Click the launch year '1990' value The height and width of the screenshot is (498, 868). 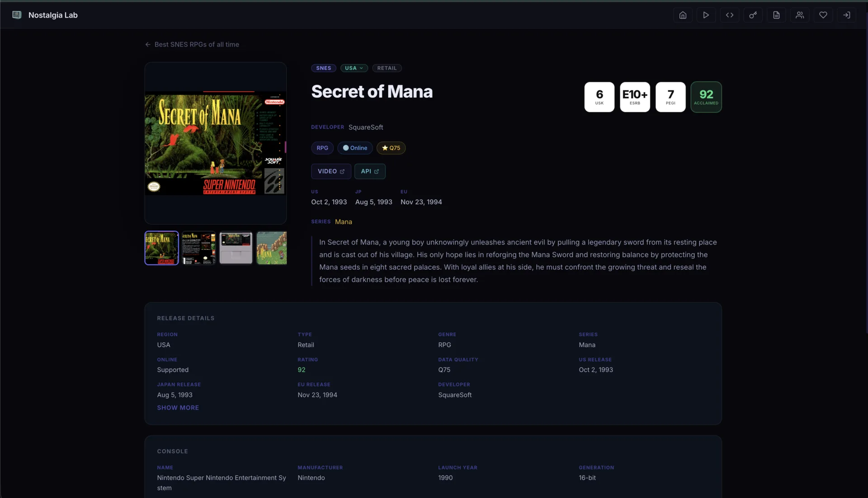445,478
